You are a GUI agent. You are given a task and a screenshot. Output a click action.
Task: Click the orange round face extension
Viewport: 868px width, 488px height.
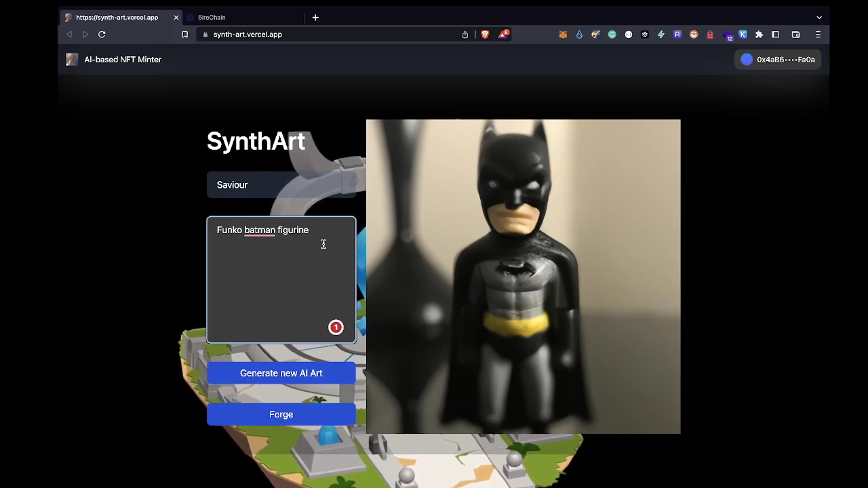pyautogui.click(x=694, y=35)
